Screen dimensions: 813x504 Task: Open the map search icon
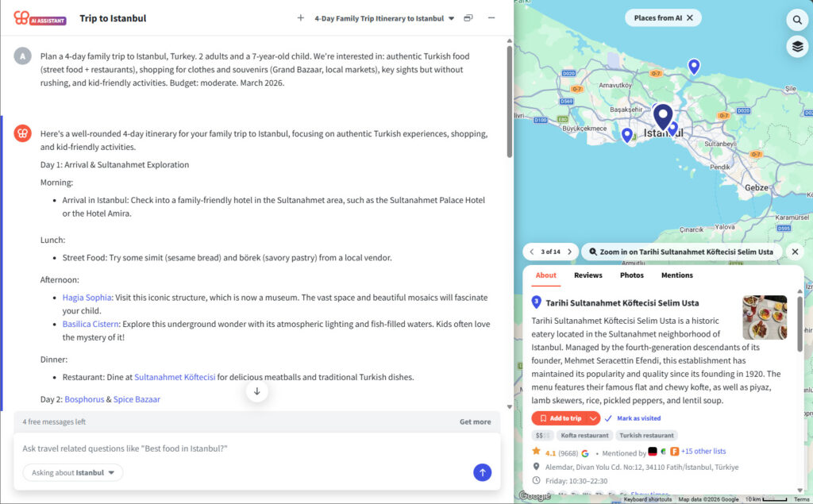point(798,20)
